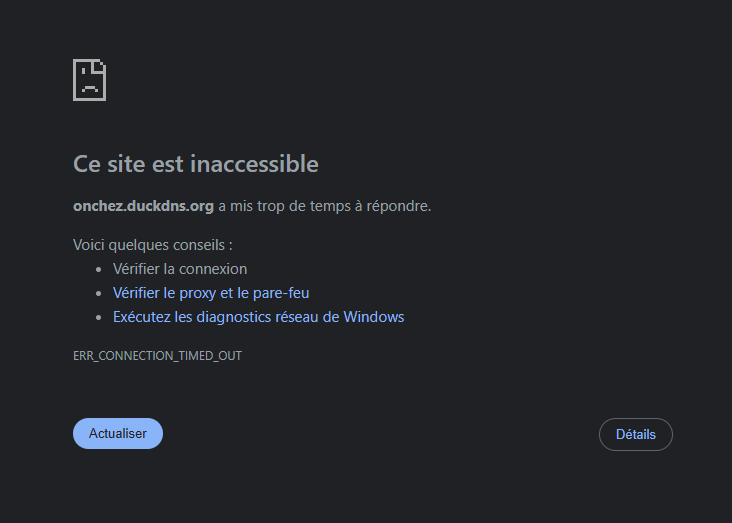Open "Vérifier le proxy et le pare-feu" link

[211, 293]
